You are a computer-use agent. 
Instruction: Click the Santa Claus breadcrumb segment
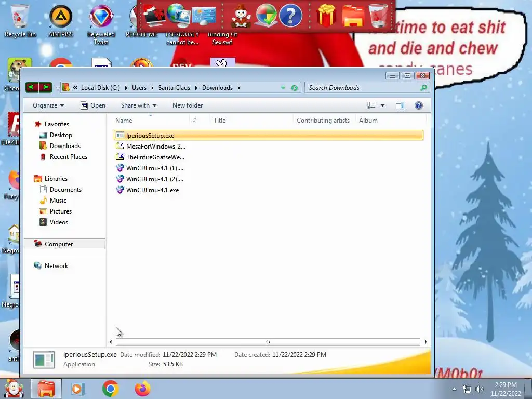point(174,88)
